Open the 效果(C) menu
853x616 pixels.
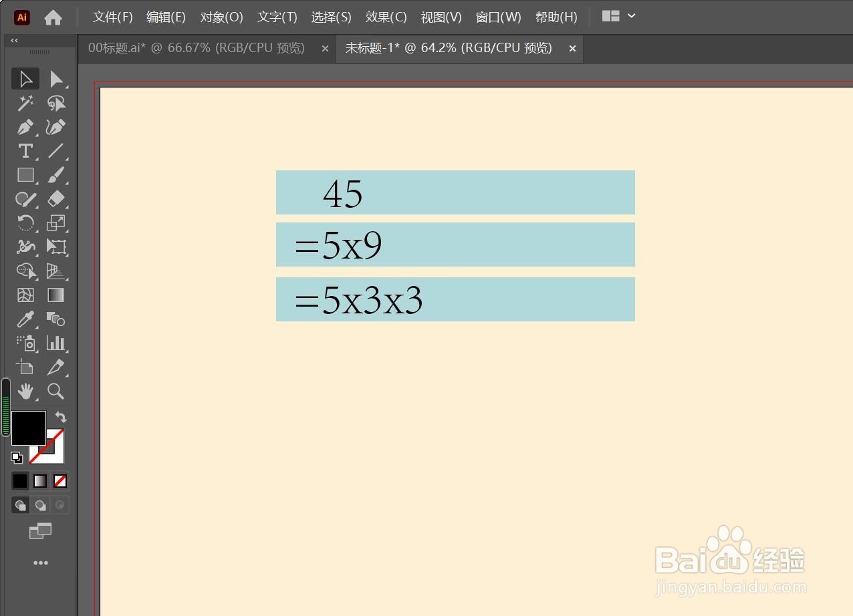386,17
